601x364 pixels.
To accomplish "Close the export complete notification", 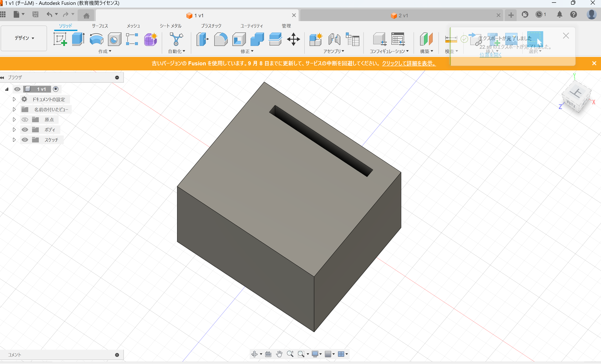I will click(x=566, y=36).
